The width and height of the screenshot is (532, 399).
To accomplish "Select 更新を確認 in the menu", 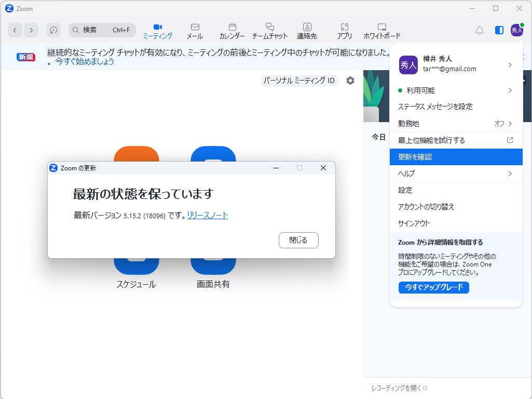I will [x=456, y=156].
